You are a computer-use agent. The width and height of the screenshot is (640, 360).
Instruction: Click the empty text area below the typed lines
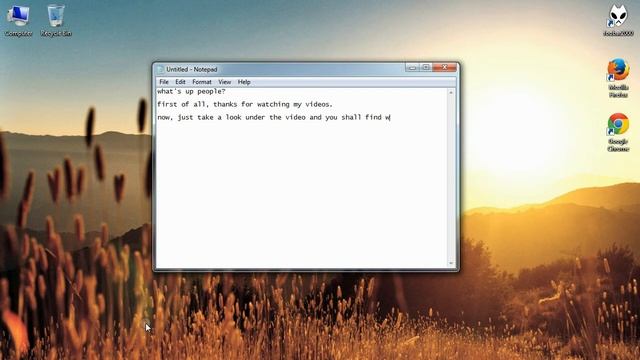click(x=302, y=196)
